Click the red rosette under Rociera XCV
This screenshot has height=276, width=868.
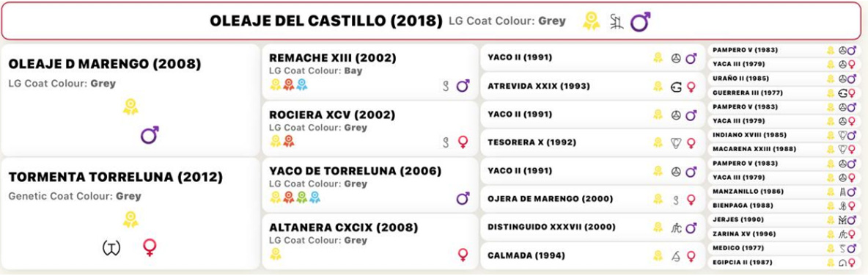tap(288, 142)
